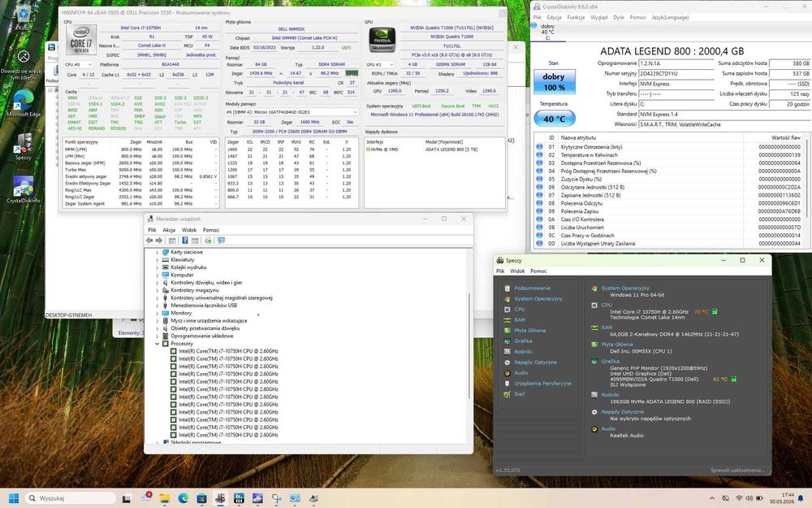Click scan for hardware changes monitor icon
Viewport: 812px width, 508px height.
[x=221, y=241]
